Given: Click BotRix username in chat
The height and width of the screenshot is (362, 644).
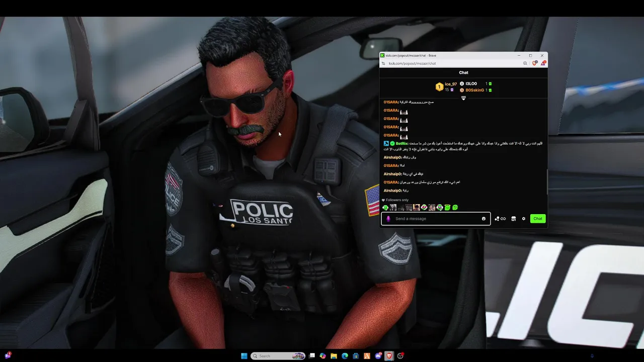Looking at the screenshot, I should [401, 144].
